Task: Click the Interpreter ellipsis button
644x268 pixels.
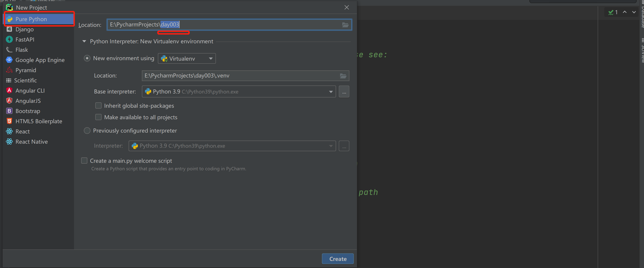Action: (344, 146)
